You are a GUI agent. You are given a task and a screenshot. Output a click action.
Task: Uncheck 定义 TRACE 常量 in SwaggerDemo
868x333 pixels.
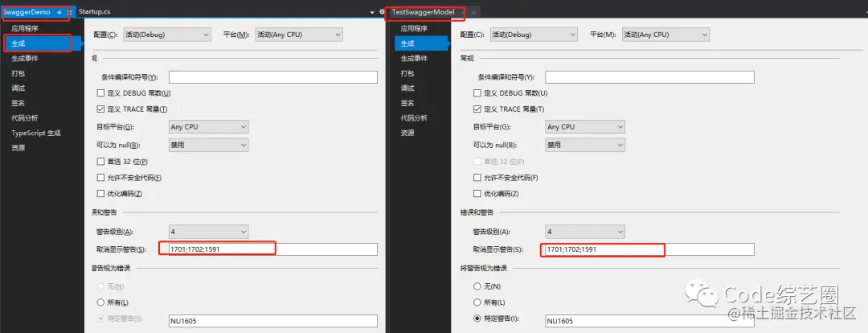click(x=100, y=109)
